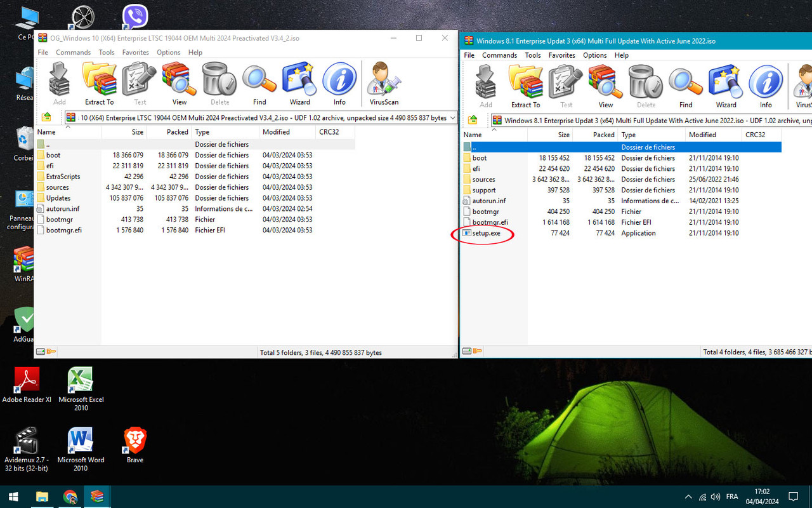Click status bar key icon in Windows 10 archive window
Viewport: 812px width, 508px height.
tap(51, 352)
